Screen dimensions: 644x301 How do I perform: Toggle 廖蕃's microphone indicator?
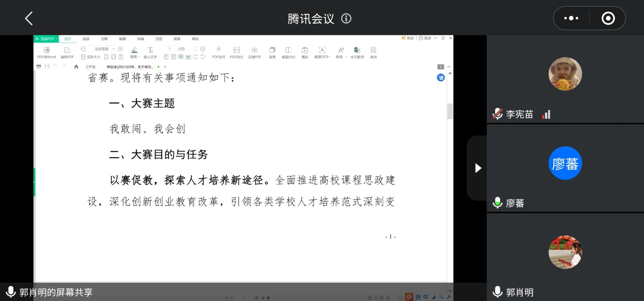(x=497, y=203)
